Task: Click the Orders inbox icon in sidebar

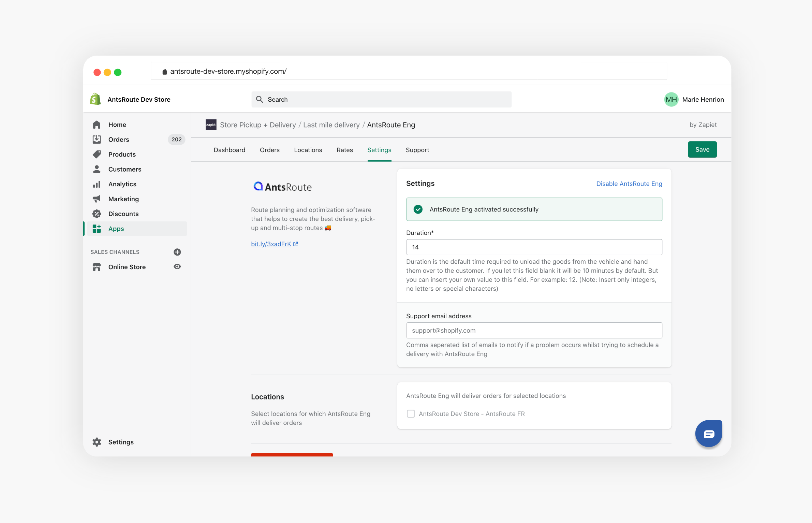Action: 97,140
